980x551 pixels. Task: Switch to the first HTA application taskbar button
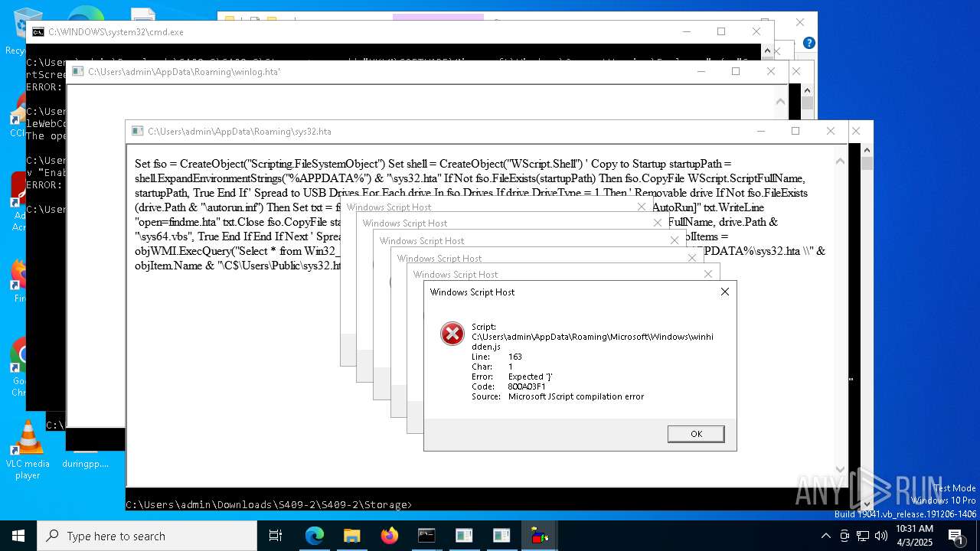[x=464, y=536]
